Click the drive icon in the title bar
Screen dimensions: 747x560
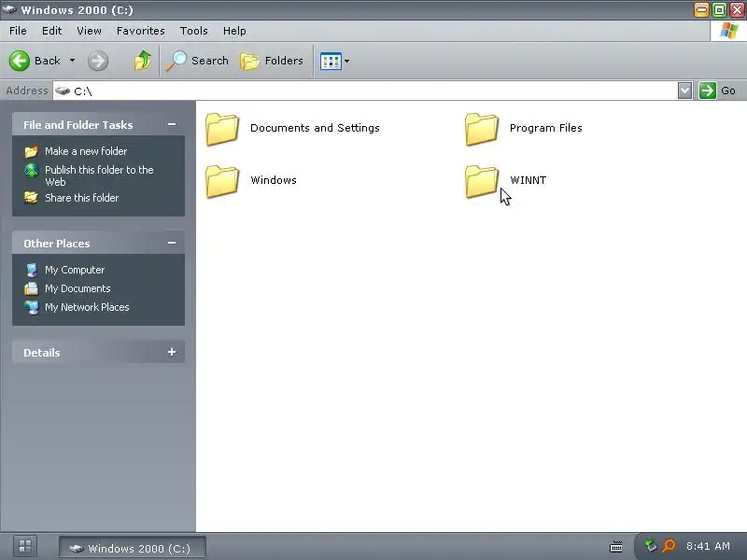tap(9, 9)
